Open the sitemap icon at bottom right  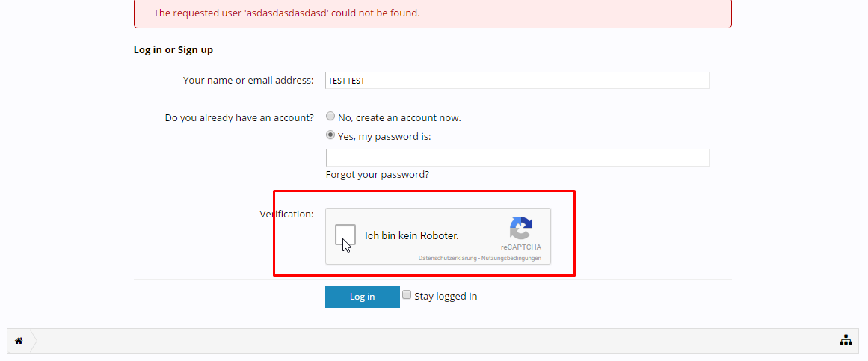tap(846, 341)
